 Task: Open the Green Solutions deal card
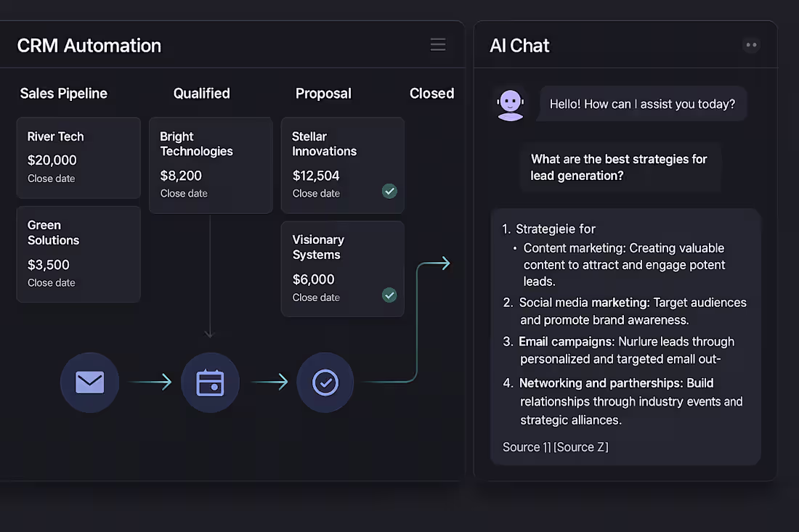click(78, 253)
